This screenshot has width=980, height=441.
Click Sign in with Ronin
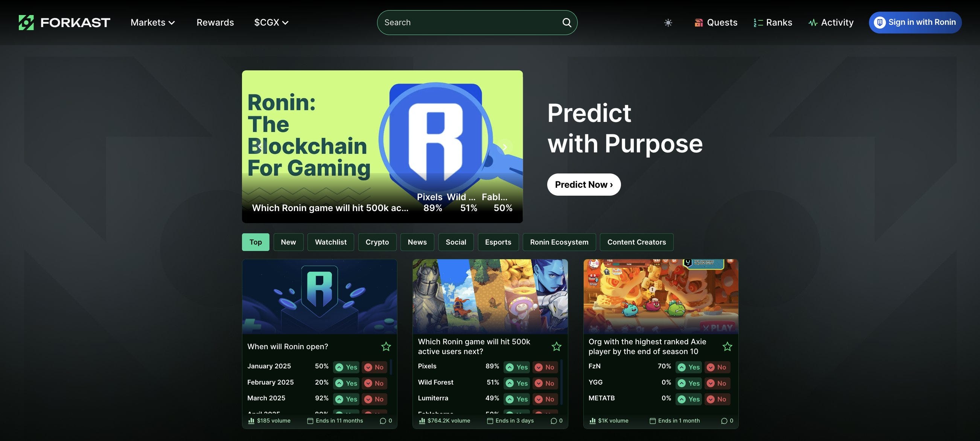[x=915, y=23]
